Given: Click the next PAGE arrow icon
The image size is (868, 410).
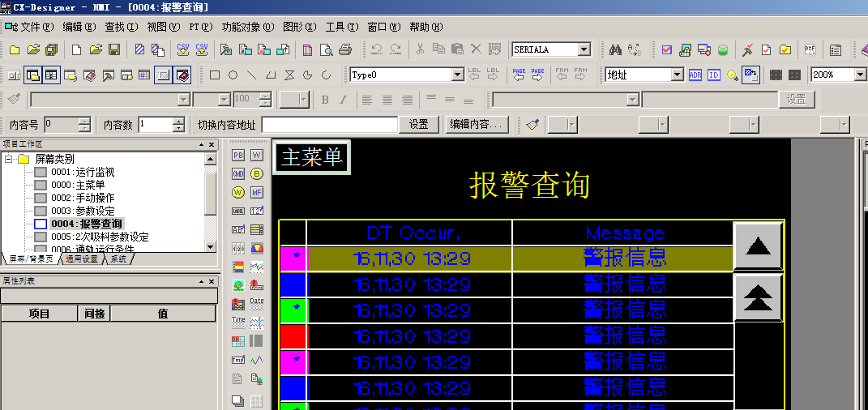Looking at the screenshot, I should (538, 75).
